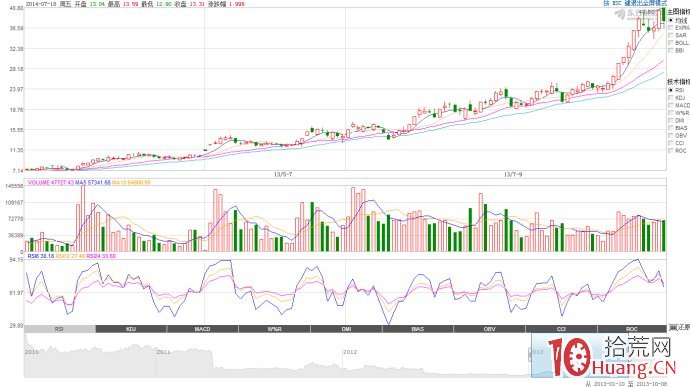
Task: Click the 还原 restore link by the indicator tabs
Action: coord(679,328)
